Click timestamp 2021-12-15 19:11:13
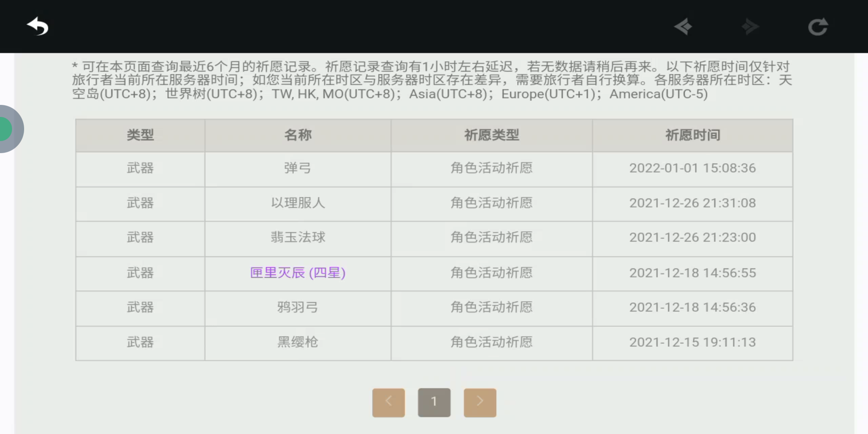Screen dimensions: 868x434 pos(692,342)
